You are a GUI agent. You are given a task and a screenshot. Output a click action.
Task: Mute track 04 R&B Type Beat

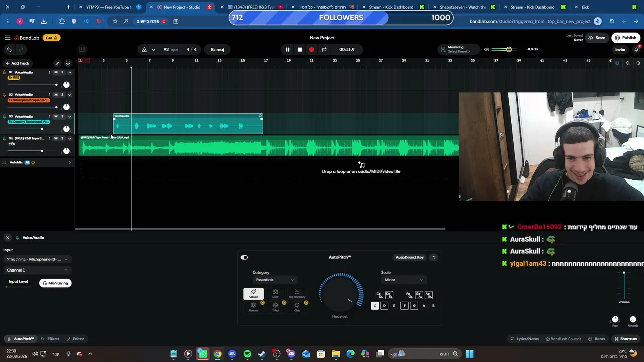(x=56, y=138)
